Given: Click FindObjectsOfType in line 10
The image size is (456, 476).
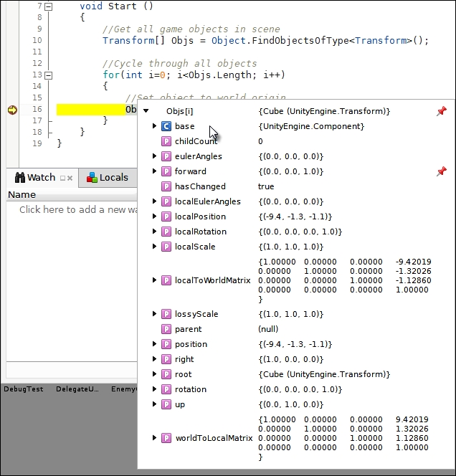Looking at the screenshot, I should pyautogui.click(x=300, y=40).
